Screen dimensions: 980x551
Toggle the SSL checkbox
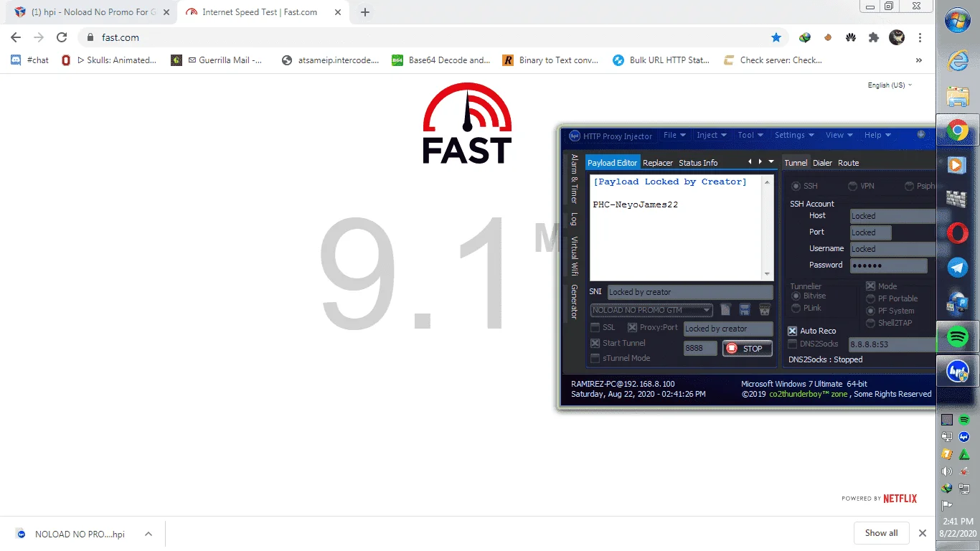pos(595,328)
